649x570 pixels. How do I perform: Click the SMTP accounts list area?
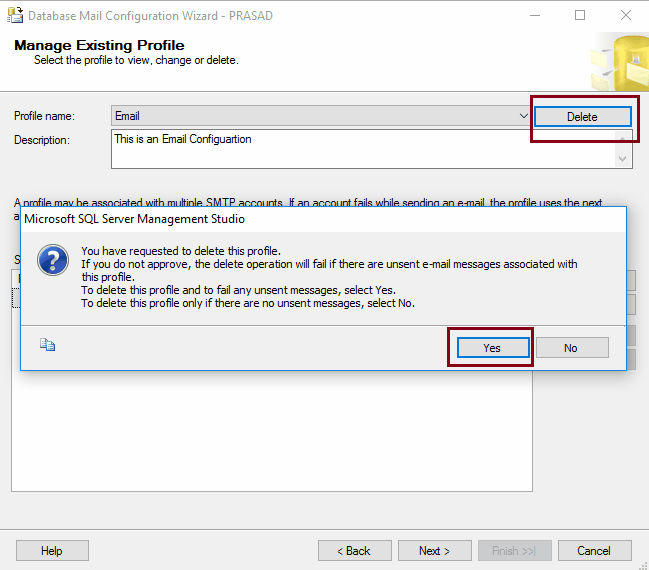[270, 430]
